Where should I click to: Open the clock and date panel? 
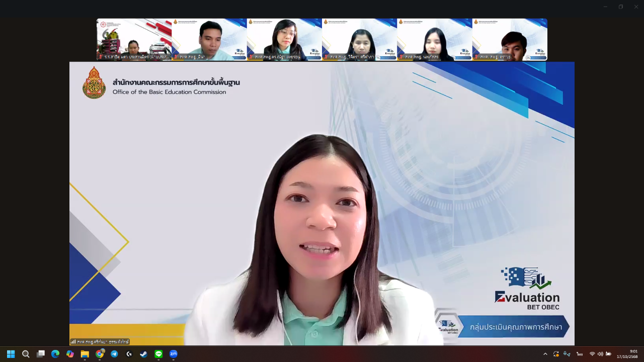point(627,354)
